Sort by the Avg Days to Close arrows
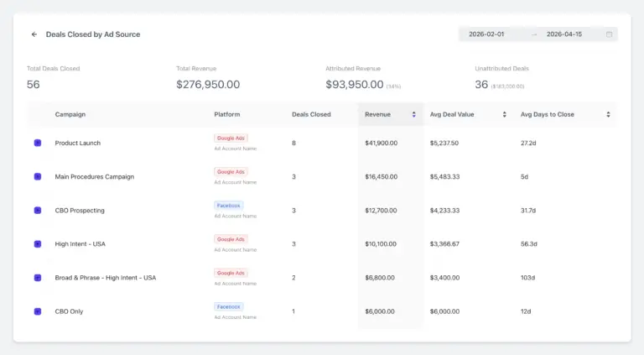 point(608,115)
